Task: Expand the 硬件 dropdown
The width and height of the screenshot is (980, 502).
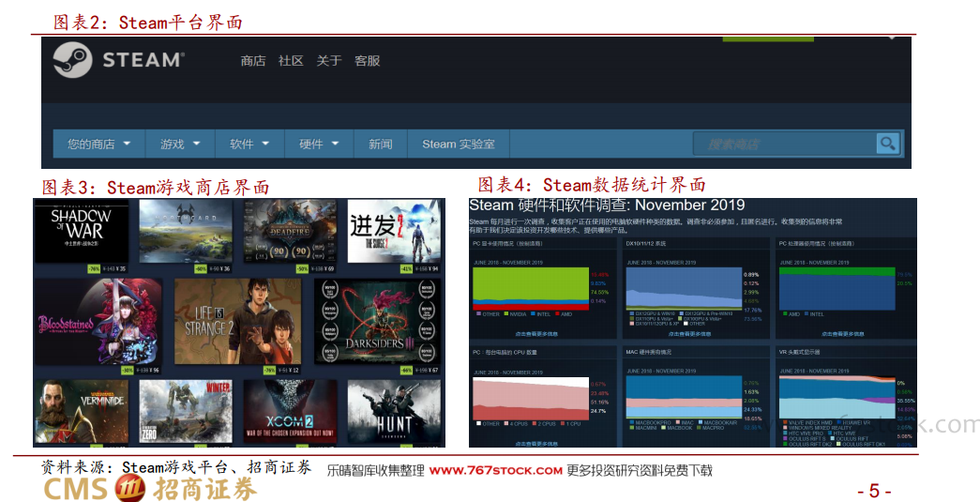Action: pos(319,144)
